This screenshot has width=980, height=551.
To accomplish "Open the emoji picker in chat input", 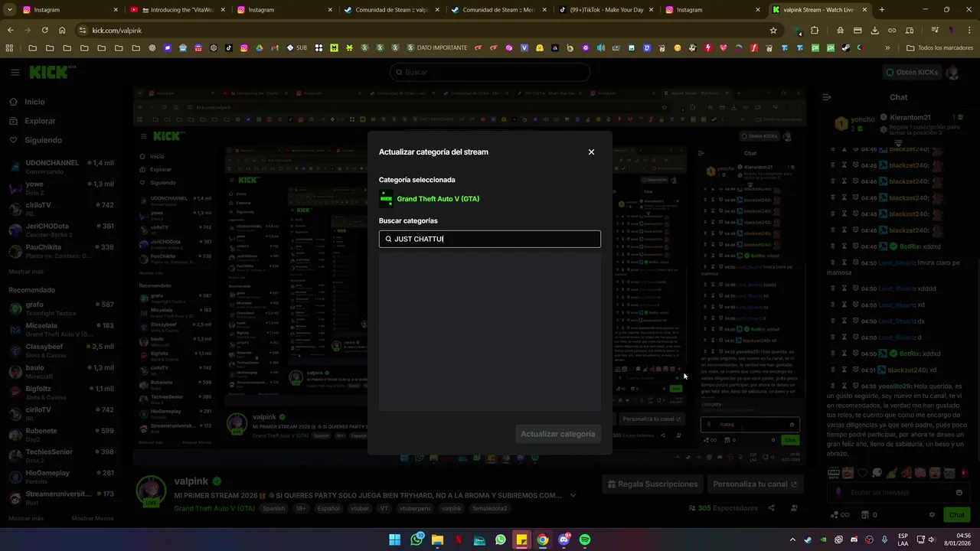I will coord(959,493).
